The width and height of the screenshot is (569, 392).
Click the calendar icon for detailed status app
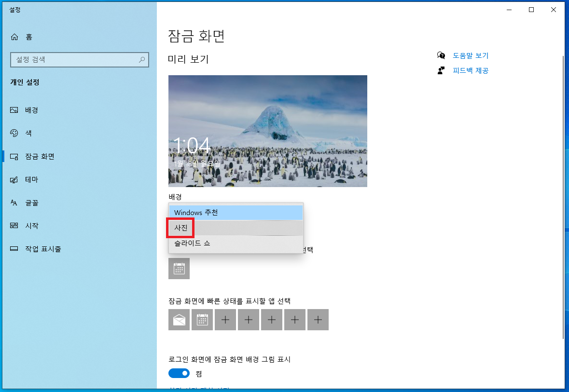coord(179,269)
